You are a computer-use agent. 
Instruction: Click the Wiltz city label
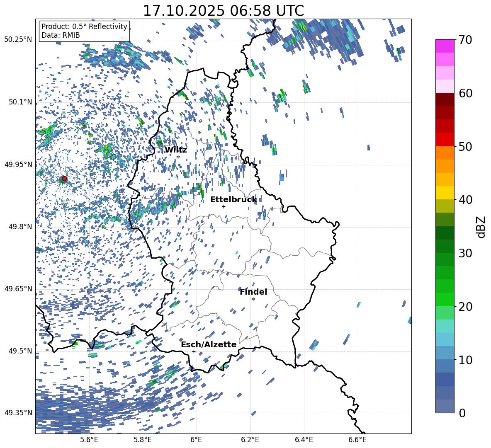click(176, 150)
